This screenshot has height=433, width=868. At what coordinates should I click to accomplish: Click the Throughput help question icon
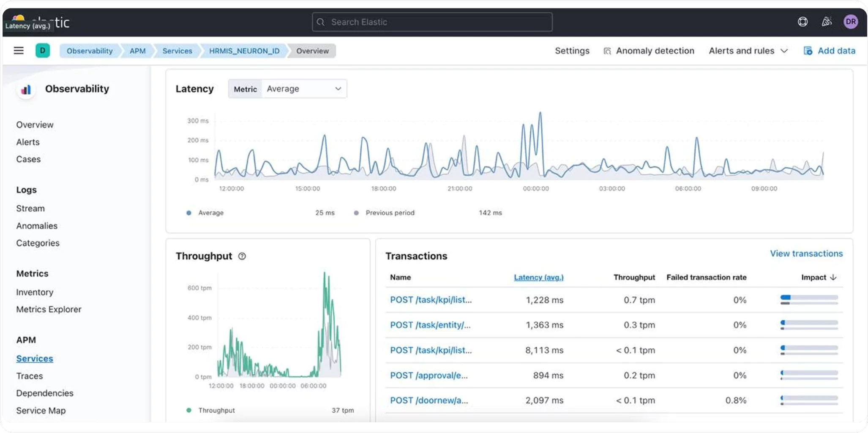(242, 256)
